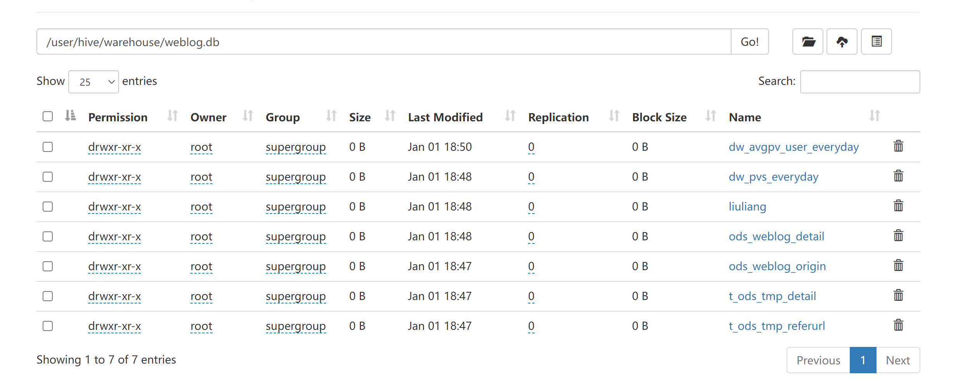Click the upload files cloud icon
The image size is (980, 381).
point(842,41)
